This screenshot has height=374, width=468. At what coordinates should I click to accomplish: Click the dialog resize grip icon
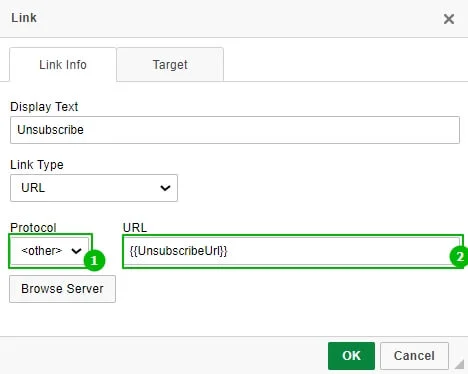point(459,364)
